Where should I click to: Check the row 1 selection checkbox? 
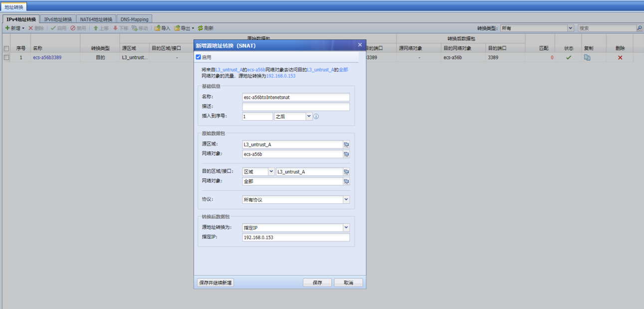(x=6, y=58)
